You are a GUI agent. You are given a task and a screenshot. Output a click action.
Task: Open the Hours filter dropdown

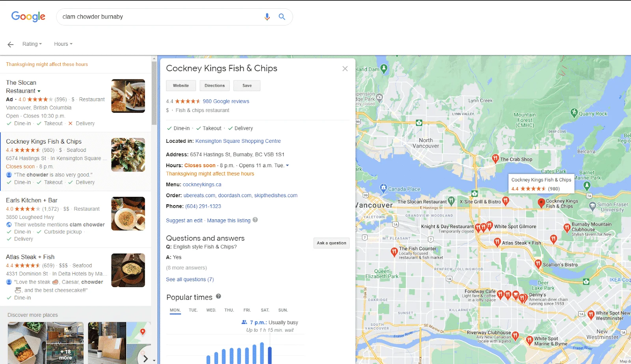click(63, 44)
